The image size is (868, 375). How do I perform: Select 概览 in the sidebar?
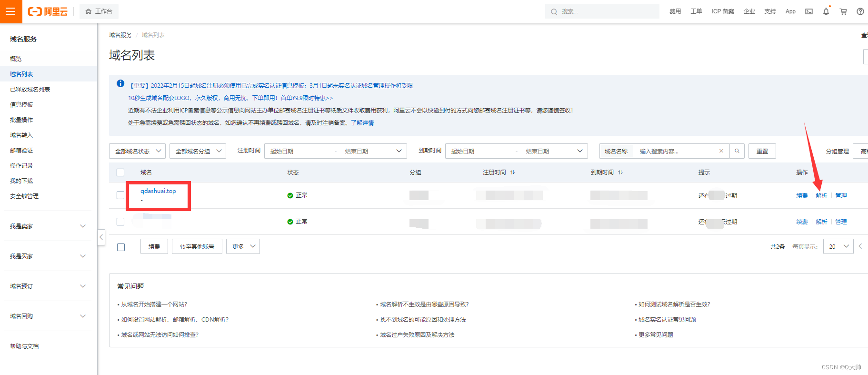16,59
